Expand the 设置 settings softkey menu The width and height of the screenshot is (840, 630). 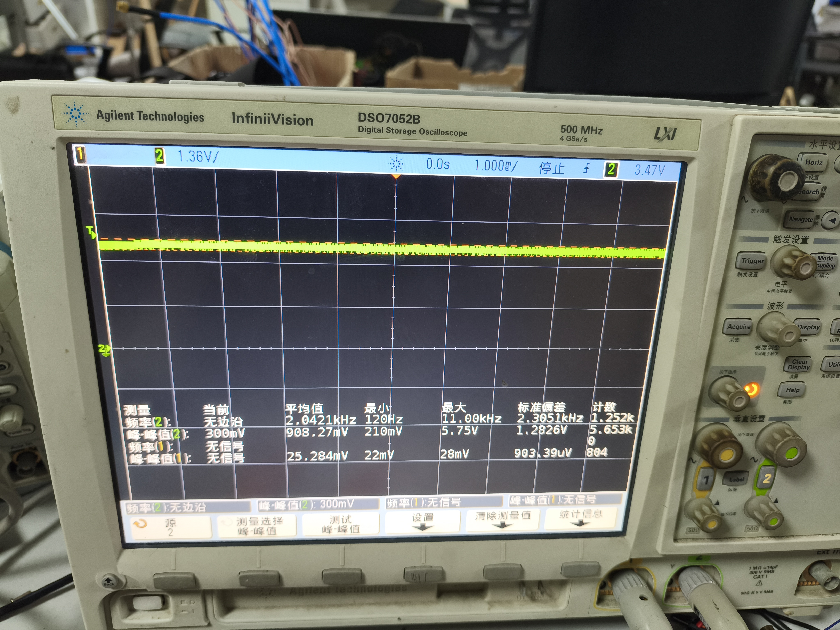[423, 521]
